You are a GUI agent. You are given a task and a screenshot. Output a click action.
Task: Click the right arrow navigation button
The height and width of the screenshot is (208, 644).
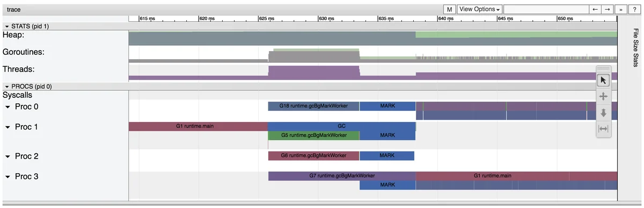(607, 9)
